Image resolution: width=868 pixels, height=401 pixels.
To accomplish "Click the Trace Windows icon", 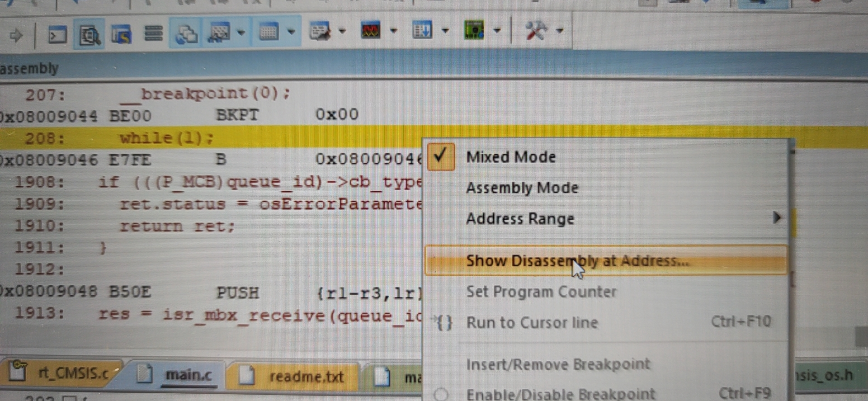I will (x=422, y=30).
